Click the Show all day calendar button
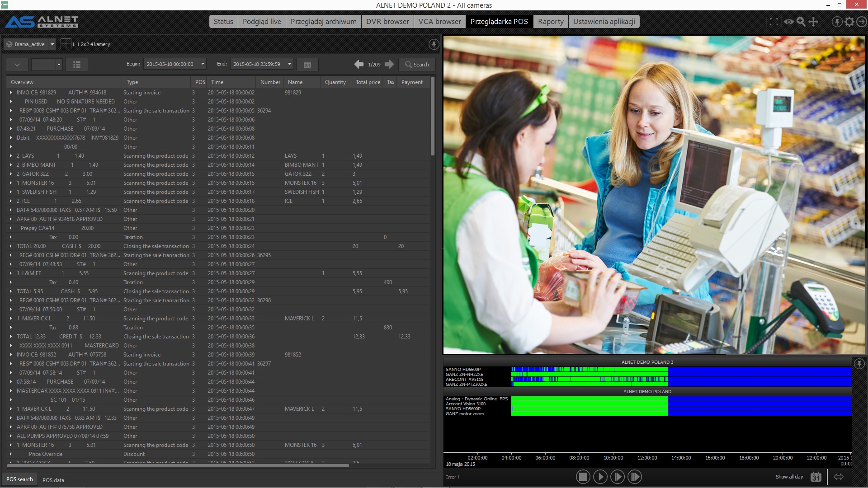The image size is (868, 488). (816, 477)
